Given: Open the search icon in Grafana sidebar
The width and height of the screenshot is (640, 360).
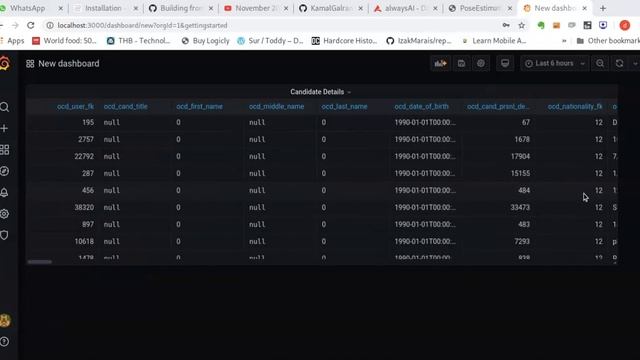Looking at the screenshot, I should pos(4,107).
